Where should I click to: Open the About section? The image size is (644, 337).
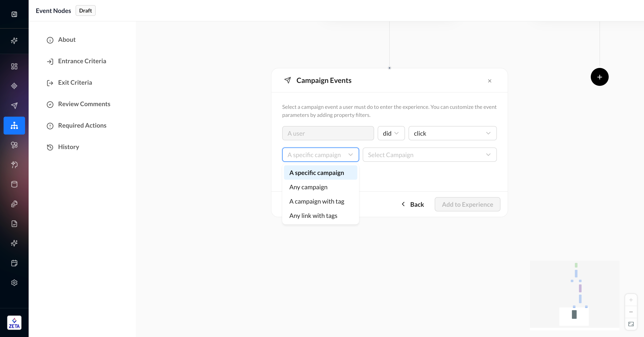(x=66, y=40)
